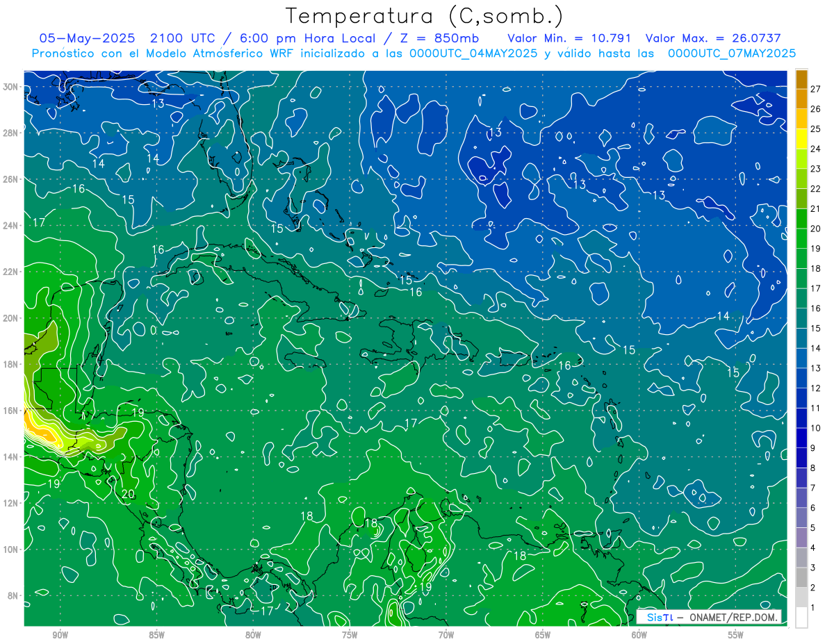This screenshot has width=834, height=644.
Task: Click the legend color between 20 and 21
Action: (x=801, y=219)
